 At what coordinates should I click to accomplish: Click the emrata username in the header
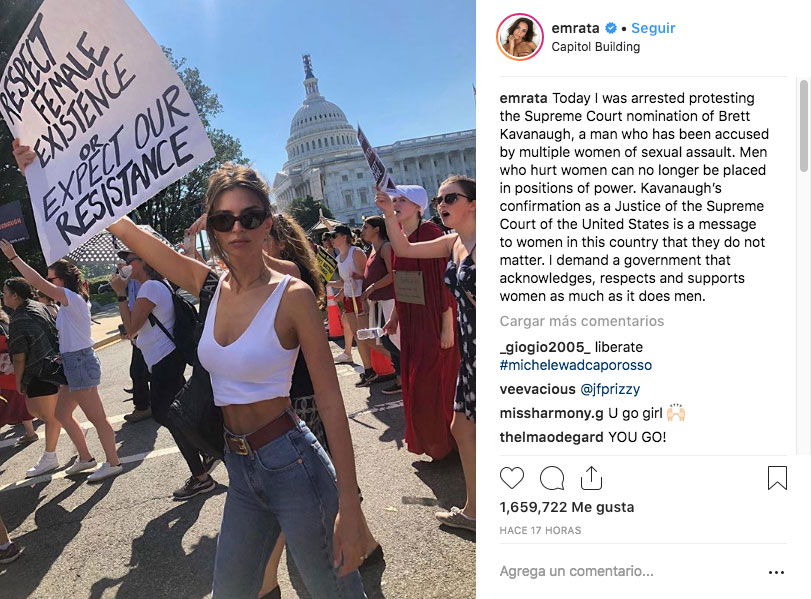point(575,28)
